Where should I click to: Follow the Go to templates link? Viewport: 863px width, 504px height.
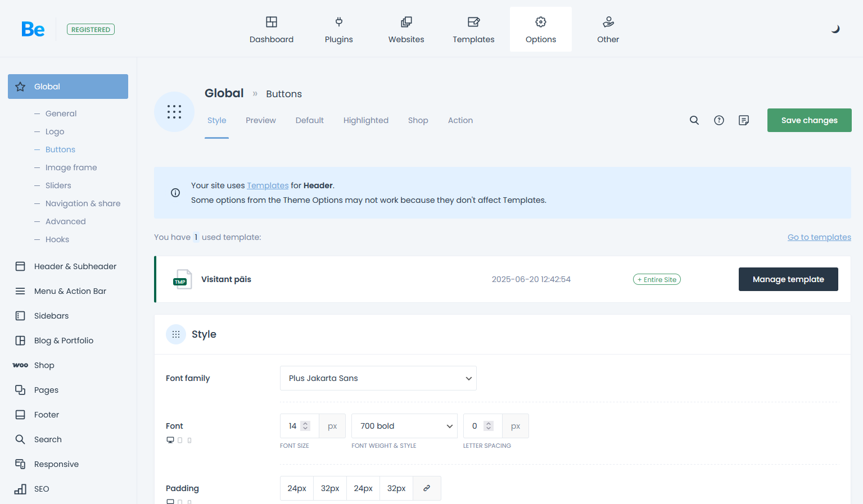(819, 237)
